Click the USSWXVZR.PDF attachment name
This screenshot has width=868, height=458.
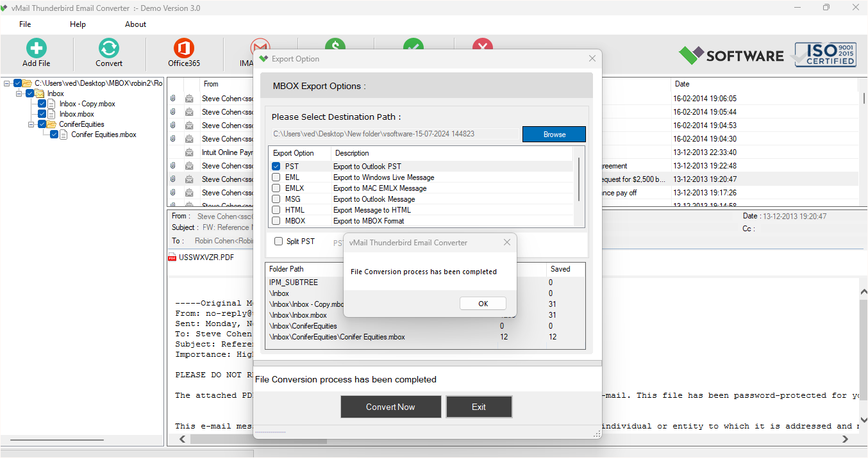pyautogui.click(x=206, y=258)
